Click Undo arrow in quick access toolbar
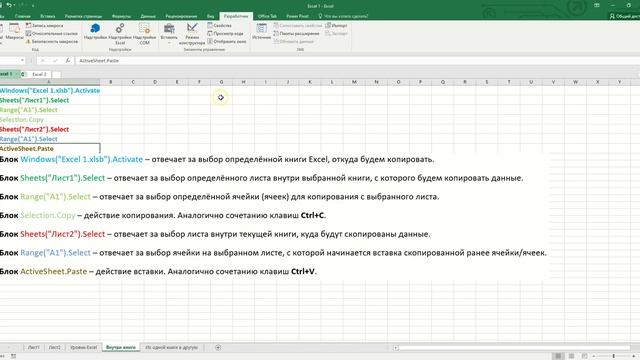Viewport: 640px width, 360px height. click(9, 5)
